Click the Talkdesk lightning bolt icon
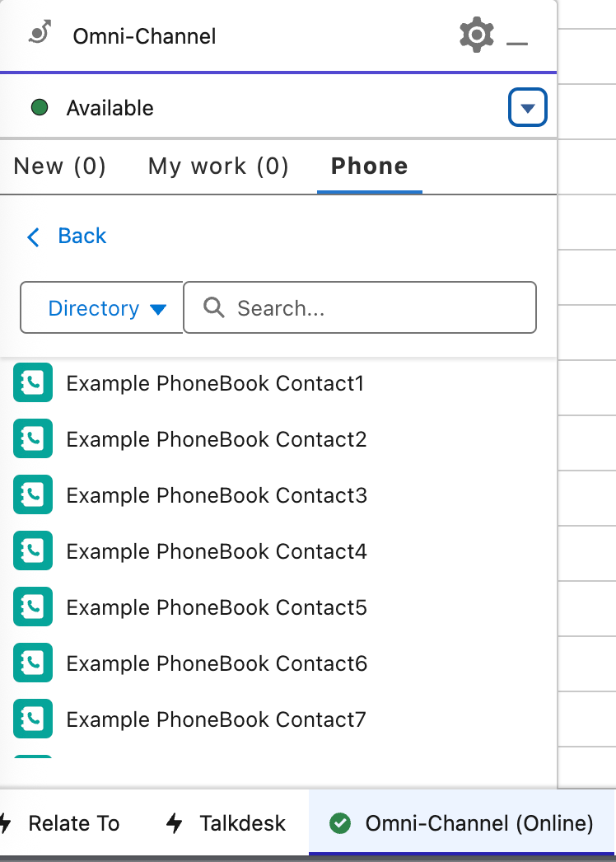 coord(175,823)
